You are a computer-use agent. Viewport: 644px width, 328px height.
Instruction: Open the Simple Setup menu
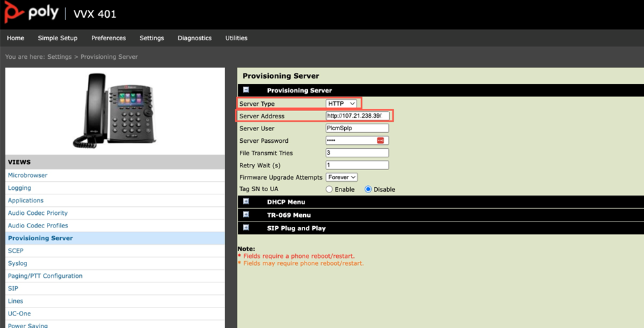(57, 38)
